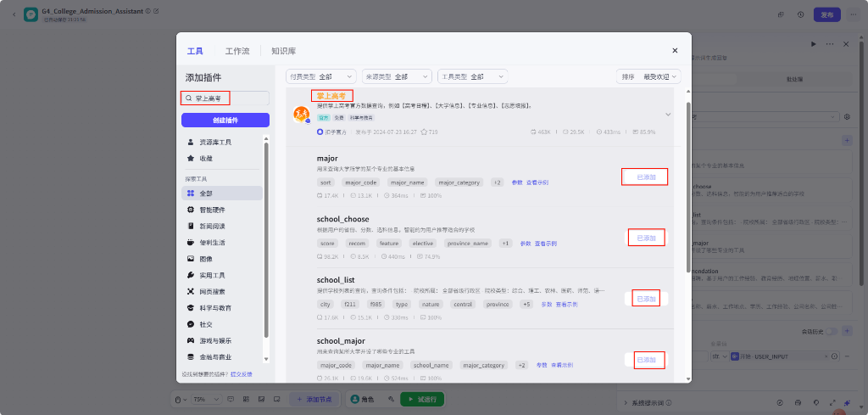Close the add plugin dialog
This screenshot has width=868, height=415.
[x=675, y=50]
